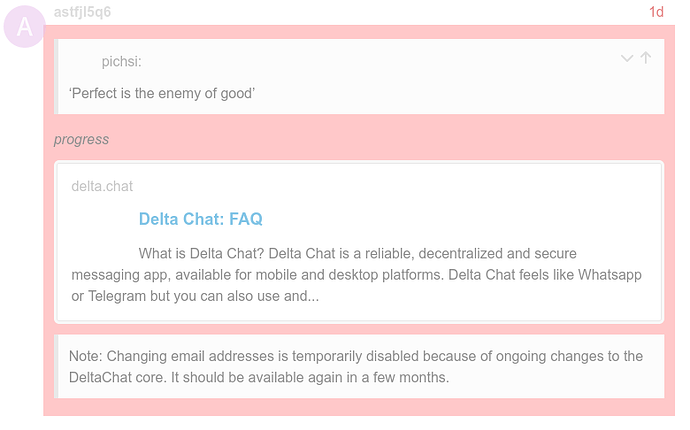Expand the quoted pichsi post

coord(627,59)
